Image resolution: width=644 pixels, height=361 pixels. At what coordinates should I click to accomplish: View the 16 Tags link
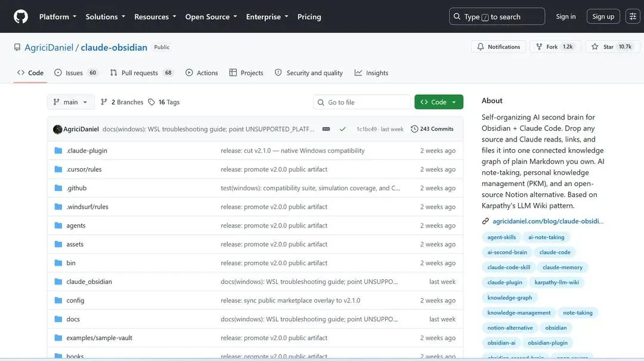click(164, 102)
